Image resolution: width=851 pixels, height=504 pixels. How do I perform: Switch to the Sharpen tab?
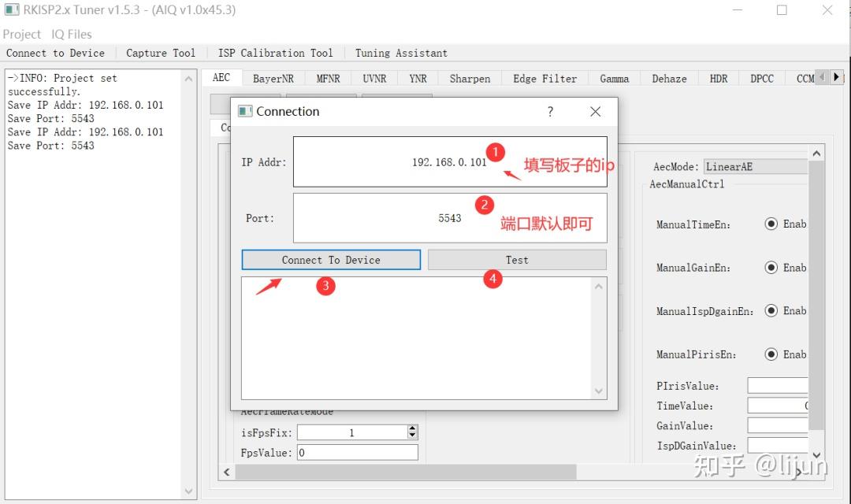pos(470,78)
